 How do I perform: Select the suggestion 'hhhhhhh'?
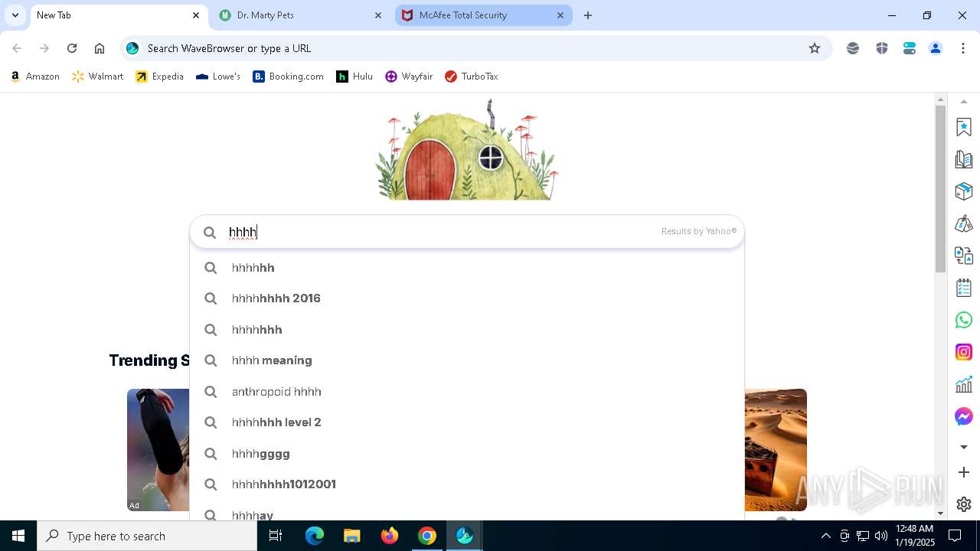pos(467,330)
